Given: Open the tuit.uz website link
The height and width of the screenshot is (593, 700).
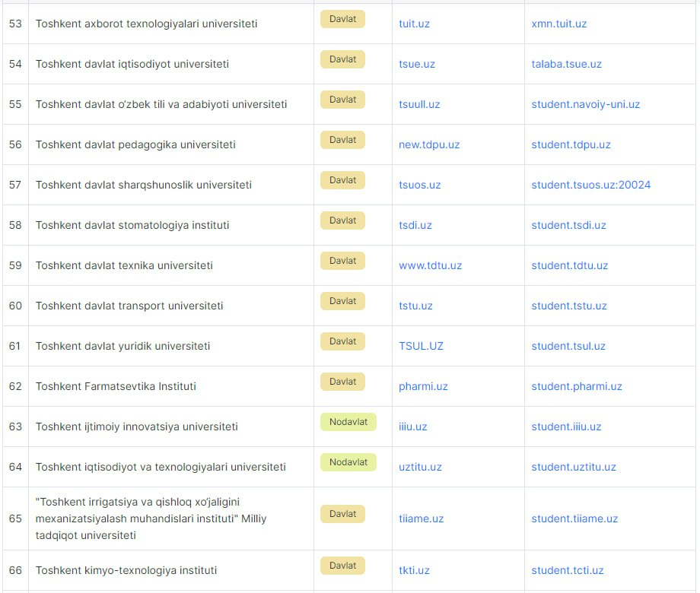Looking at the screenshot, I should click(x=414, y=24).
